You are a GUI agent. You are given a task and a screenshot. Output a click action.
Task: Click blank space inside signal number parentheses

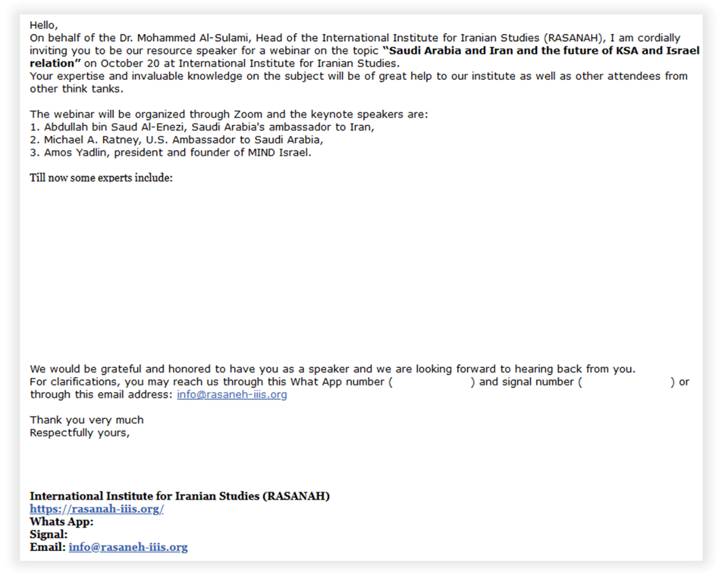pos(626,382)
